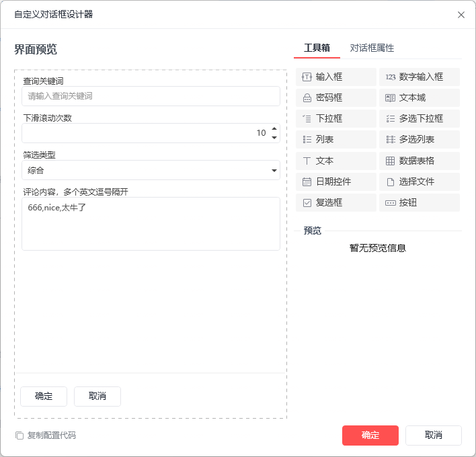Viewport: 476px width, 457px height.
Task: Cancel with the bottom-right 取消 button
Action: 433,435
